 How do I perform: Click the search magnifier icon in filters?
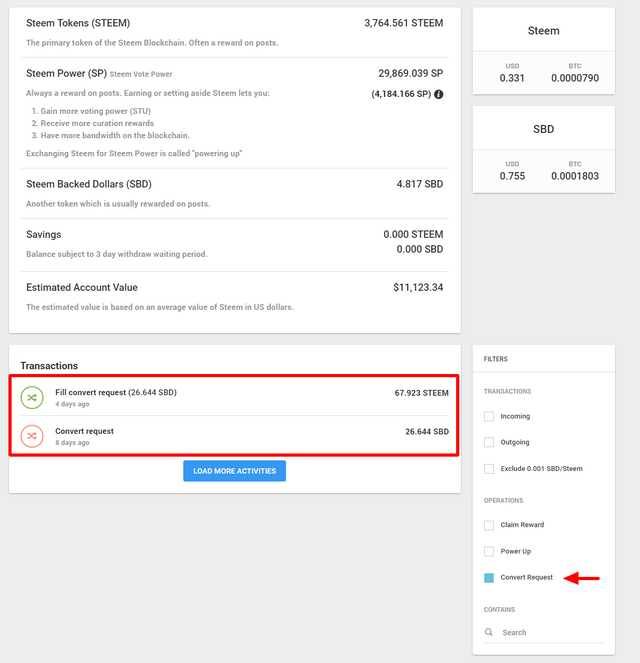click(489, 632)
